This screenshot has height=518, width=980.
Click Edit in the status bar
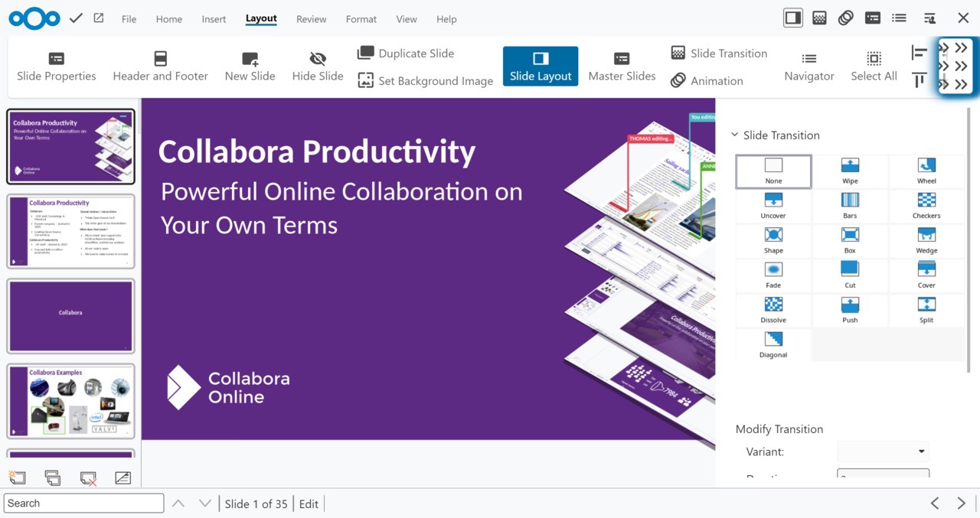[309, 503]
